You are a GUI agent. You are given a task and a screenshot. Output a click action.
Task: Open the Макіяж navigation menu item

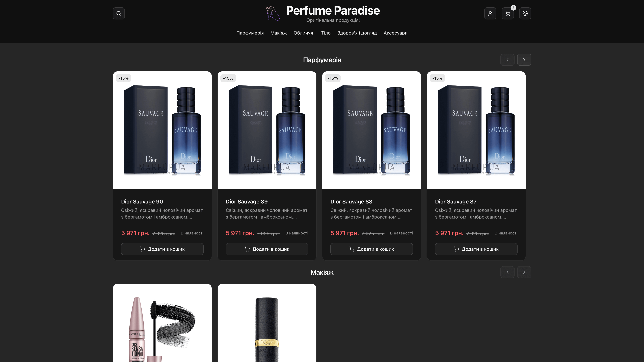tap(279, 33)
